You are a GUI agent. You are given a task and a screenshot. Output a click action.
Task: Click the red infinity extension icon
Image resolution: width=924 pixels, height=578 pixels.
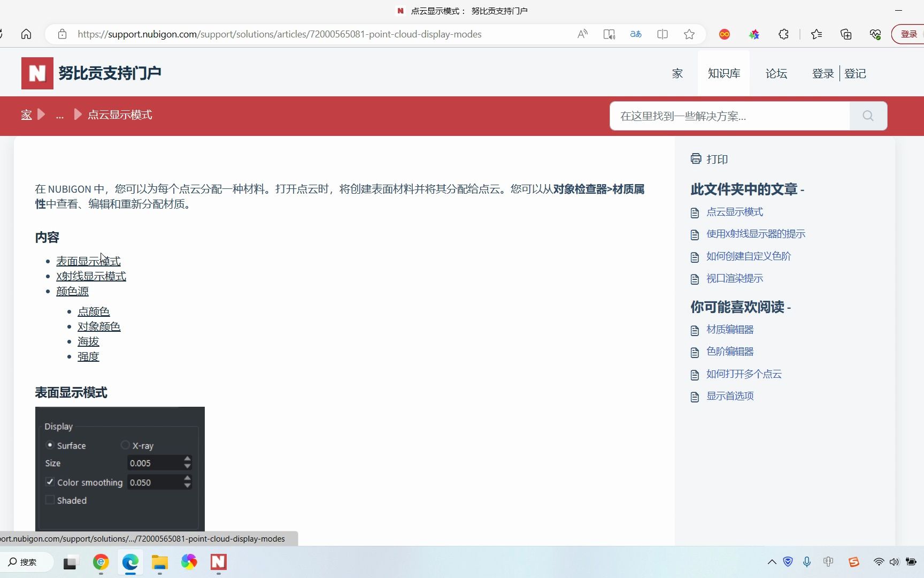[725, 34]
